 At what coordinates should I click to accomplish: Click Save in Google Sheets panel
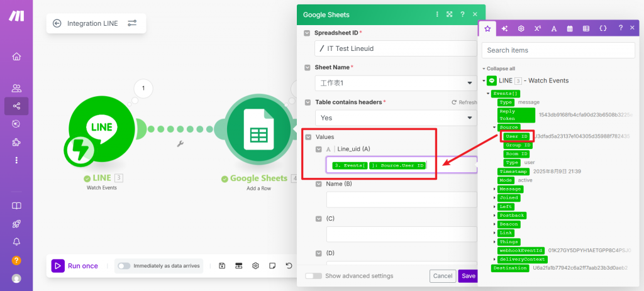[x=468, y=276]
